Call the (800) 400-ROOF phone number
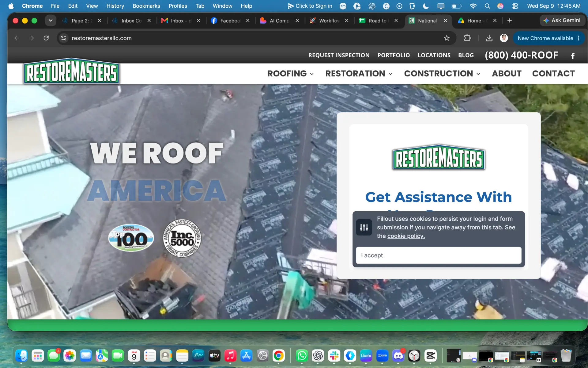 click(x=521, y=55)
